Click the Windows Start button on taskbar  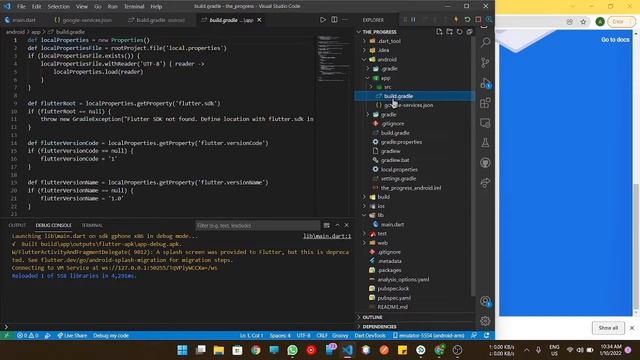pos(182,350)
